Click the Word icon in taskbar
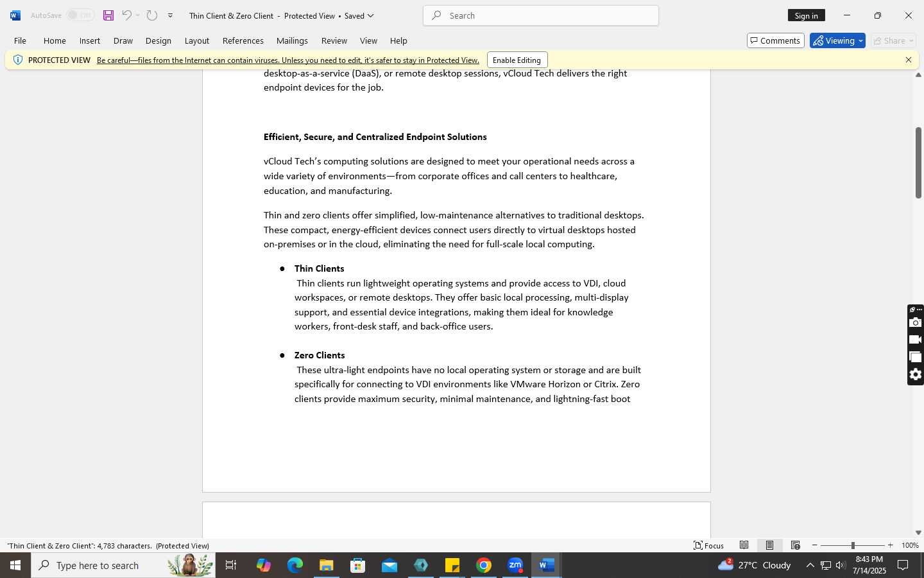924x578 pixels. (x=547, y=565)
